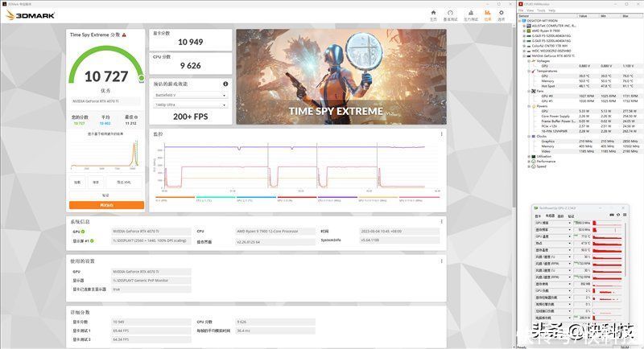Open 3DMark Stress Tests icon
The width and height of the screenshot is (644, 349).
471,13
